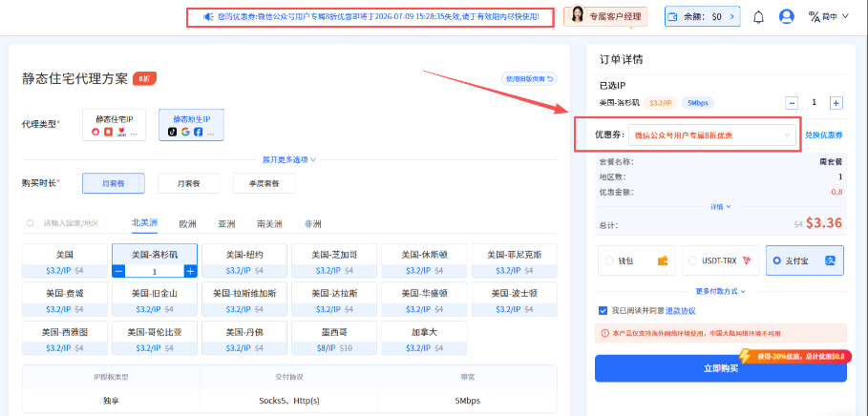Click the $3.36 total price
The height and width of the screenshot is (416, 868).
824,223
